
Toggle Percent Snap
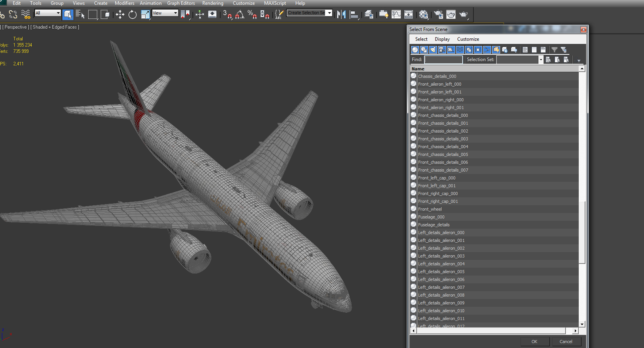point(252,14)
